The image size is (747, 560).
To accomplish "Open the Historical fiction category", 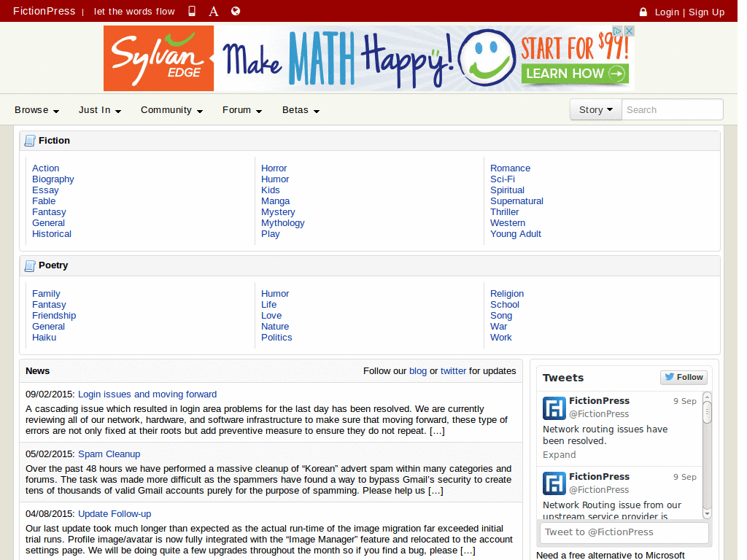I will tap(52, 234).
